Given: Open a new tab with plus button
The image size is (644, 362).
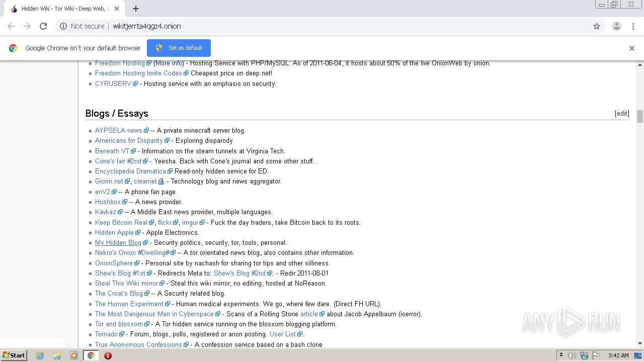Looking at the screenshot, I should 136,9.
